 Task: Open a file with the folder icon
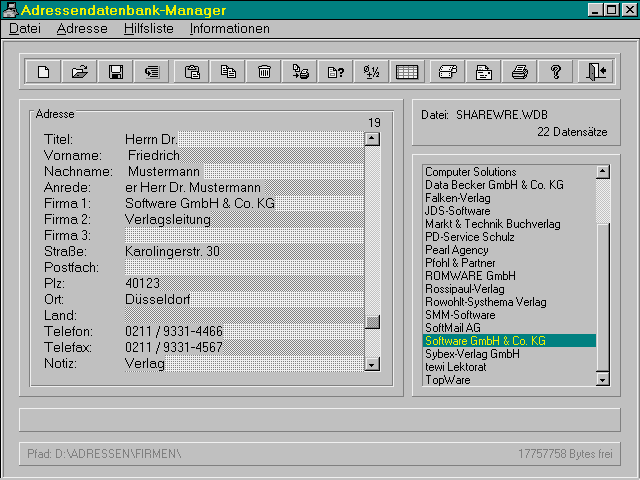pyautogui.click(x=80, y=71)
